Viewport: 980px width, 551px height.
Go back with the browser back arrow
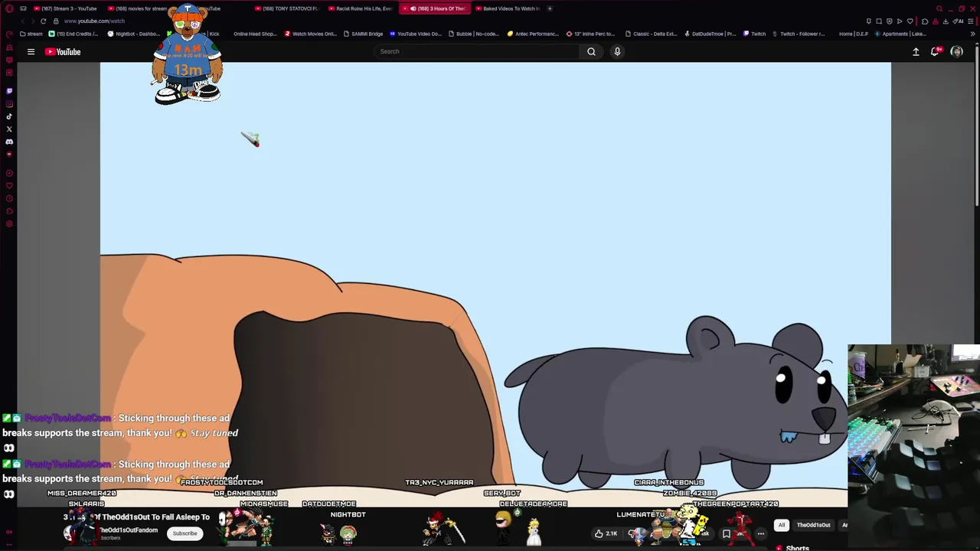(23, 21)
